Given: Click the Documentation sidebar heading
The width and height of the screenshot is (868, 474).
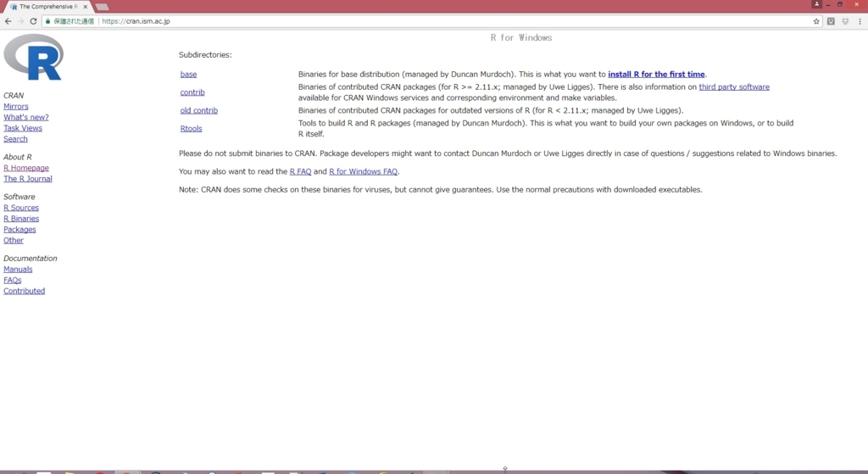Looking at the screenshot, I should pos(30,258).
